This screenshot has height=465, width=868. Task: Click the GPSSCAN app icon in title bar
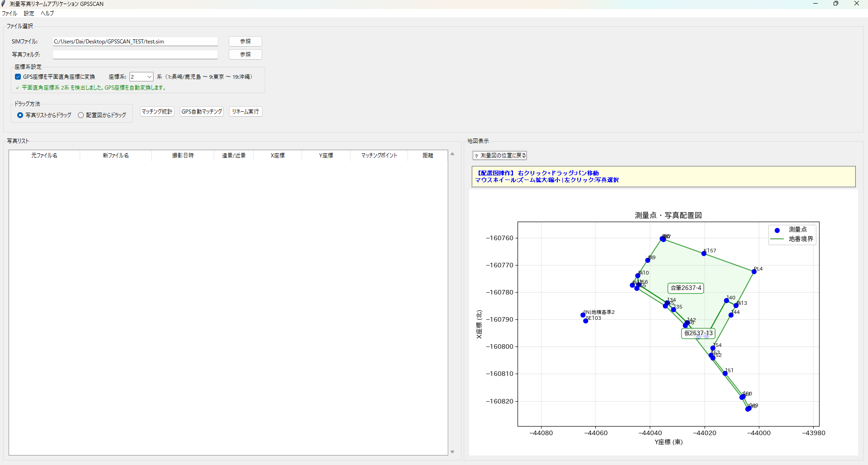[4, 4]
